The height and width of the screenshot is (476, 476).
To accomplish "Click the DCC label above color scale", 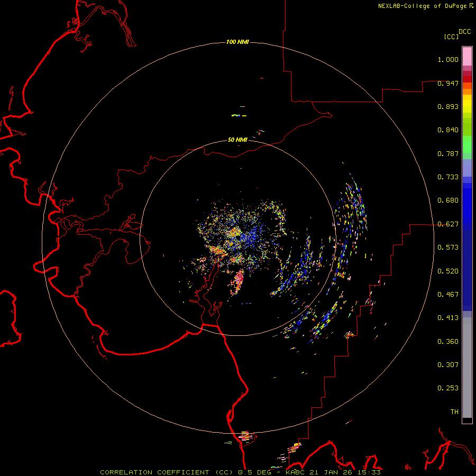I will point(464,32).
